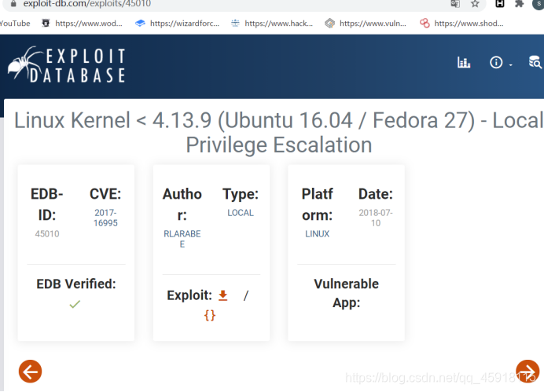Click the EDB-ID value 45010
Screen dimensions: 544x392
(x=47, y=234)
